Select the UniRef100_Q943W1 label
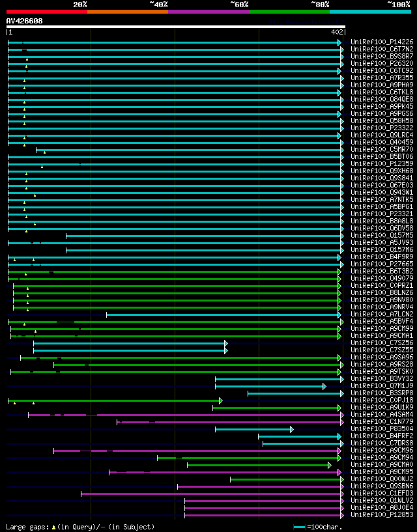The width and height of the screenshot is (417, 532). (x=382, y=192)
